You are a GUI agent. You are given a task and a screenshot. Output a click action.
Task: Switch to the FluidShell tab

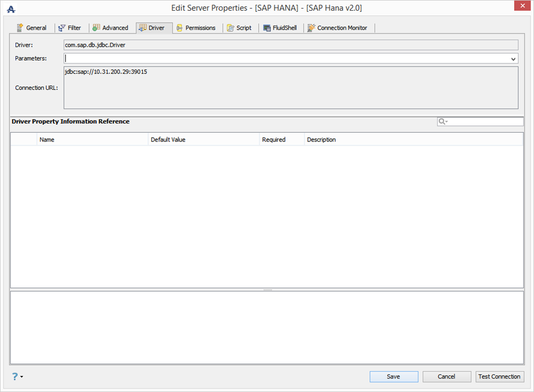(x=280, y=28)
